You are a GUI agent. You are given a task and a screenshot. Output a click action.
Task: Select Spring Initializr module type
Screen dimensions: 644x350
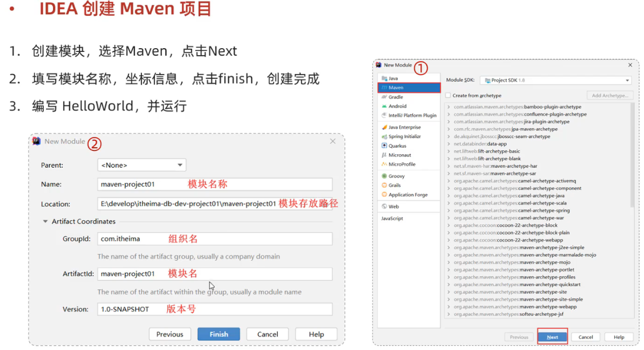click(x=409, y=137)
